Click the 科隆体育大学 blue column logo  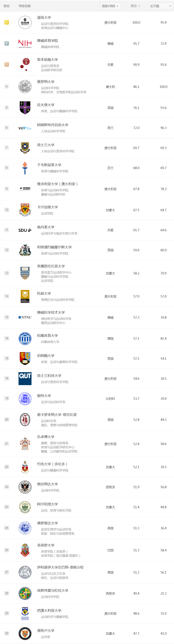coord(25,338)
